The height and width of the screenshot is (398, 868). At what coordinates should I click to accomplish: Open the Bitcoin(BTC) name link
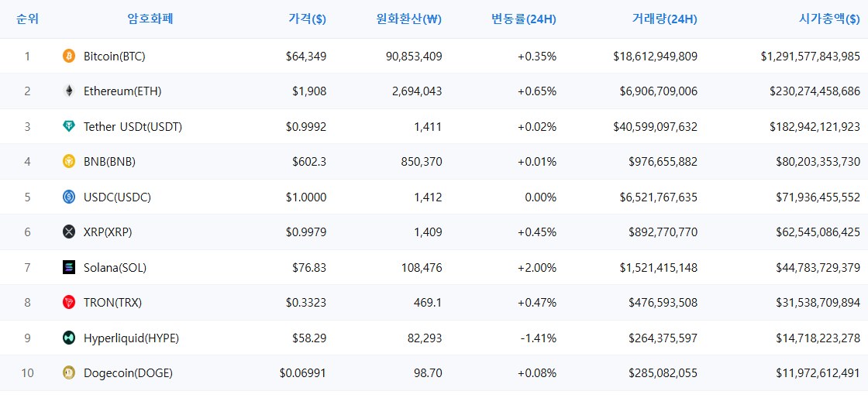point(115,56)
